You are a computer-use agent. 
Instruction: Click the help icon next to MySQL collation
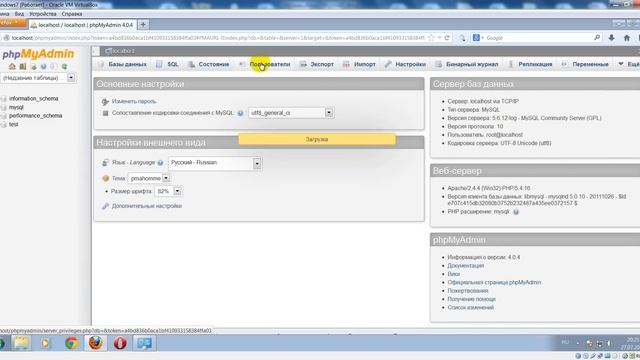pos(240,113)
